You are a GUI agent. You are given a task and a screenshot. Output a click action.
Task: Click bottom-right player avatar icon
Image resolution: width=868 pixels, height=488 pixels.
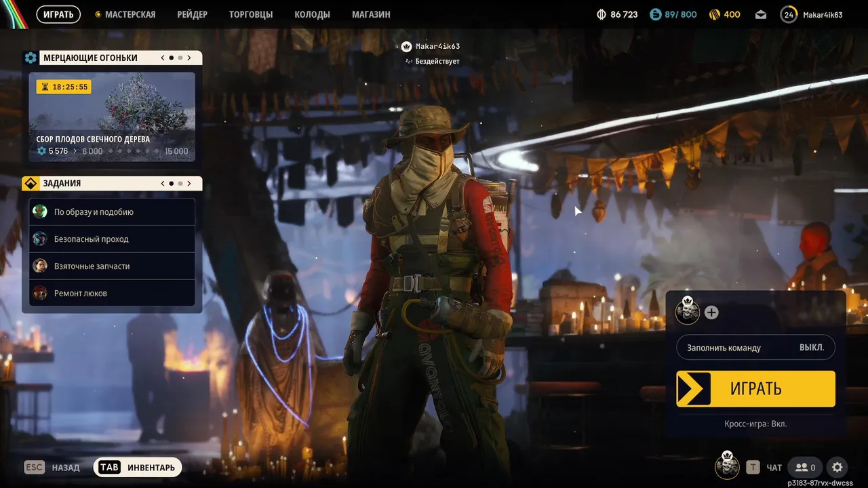727,466
